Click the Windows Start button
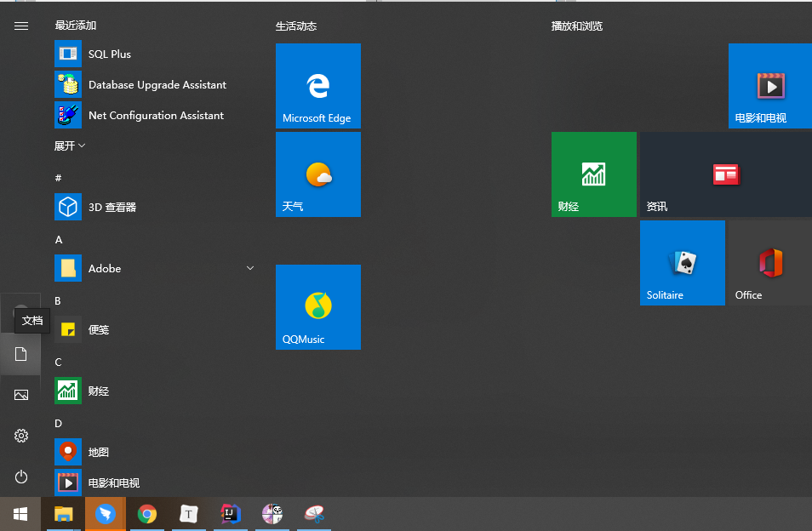812x531 pixels. point(20,514)
